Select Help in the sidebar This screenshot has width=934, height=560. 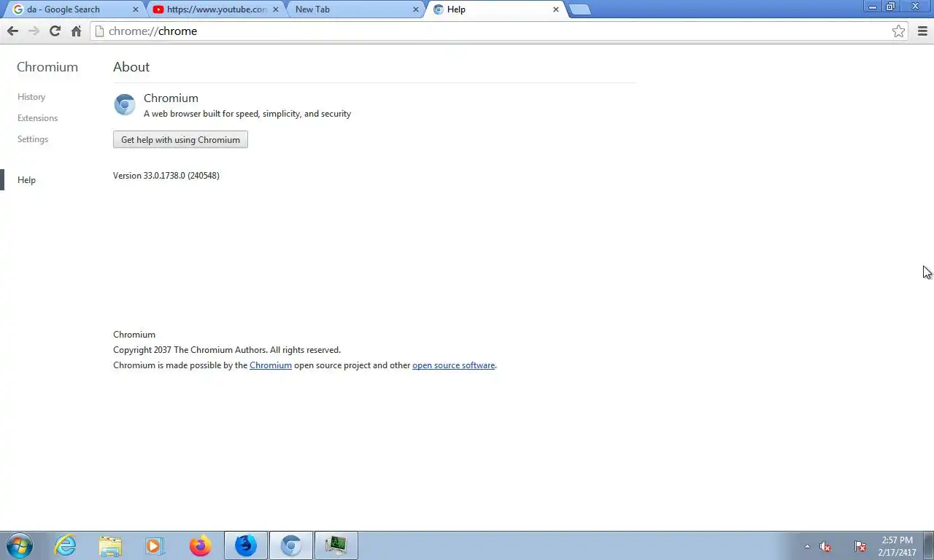click(x=26, y=180)
